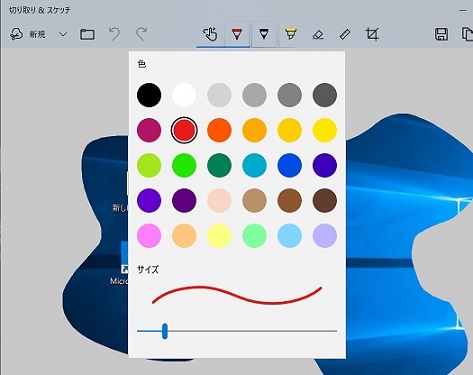Select the royal blue swatch

(290, 165)
